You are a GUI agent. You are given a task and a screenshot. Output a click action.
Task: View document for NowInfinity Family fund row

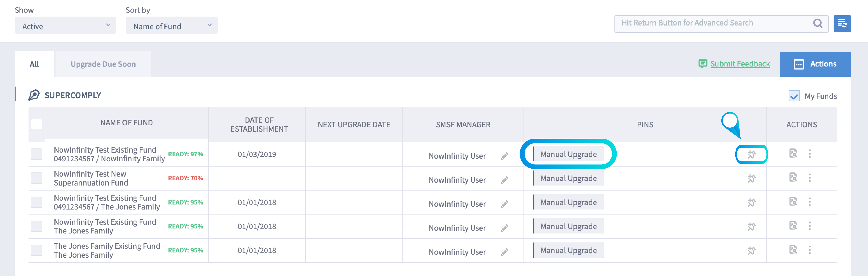coord(793,153)
